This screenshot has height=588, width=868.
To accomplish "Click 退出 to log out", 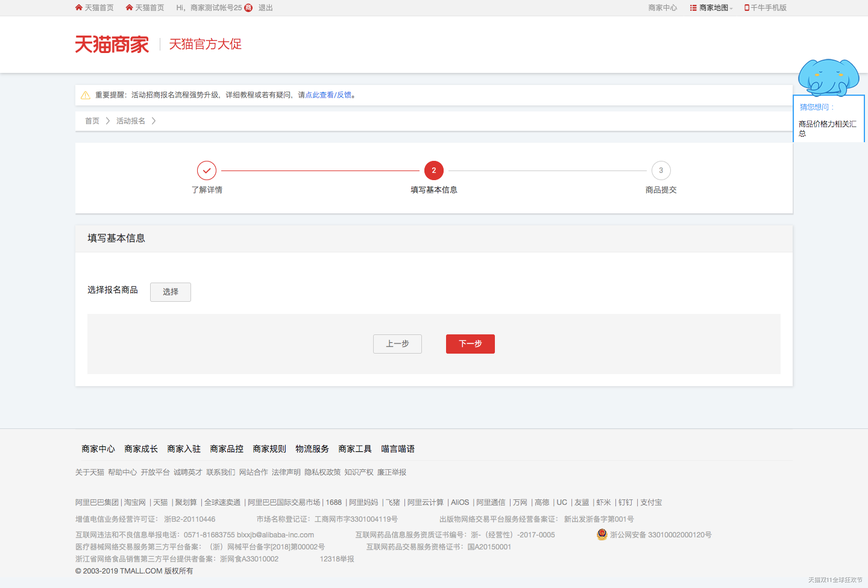I will click(x=266, y=8).
